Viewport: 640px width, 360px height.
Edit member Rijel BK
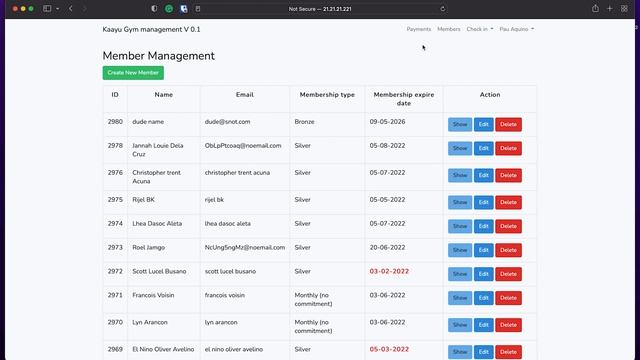pyautogui.click(x=484, y=202)
